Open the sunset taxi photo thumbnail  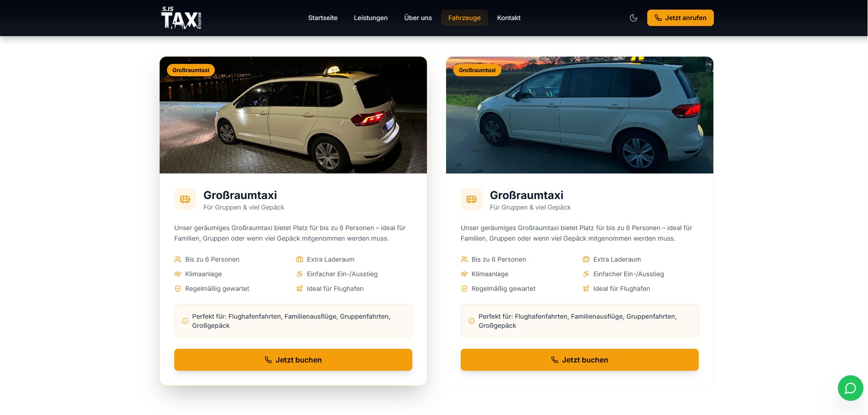[x=580, y=115]
